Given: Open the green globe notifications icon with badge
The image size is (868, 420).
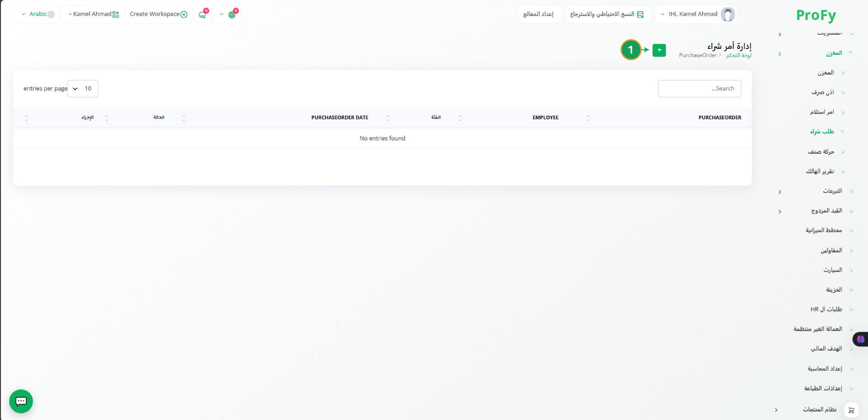Looking at the screenshot, I should 232,14.
